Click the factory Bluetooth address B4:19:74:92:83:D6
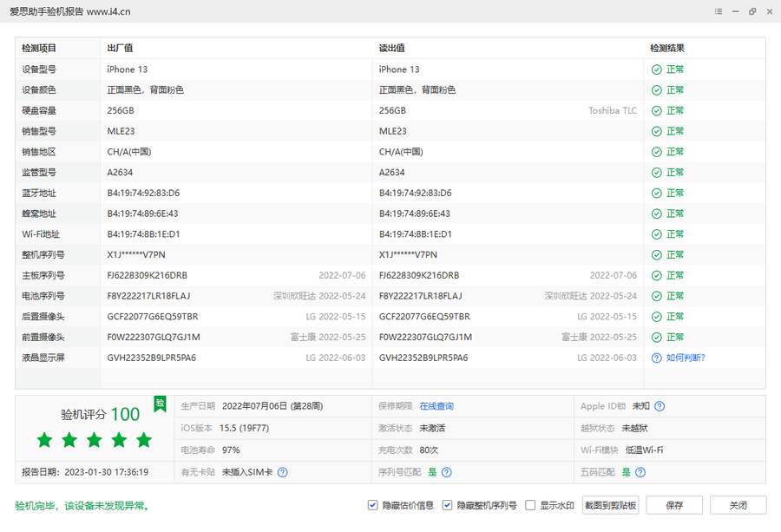Viewport: 781px width, 532px height. (143, 194)
